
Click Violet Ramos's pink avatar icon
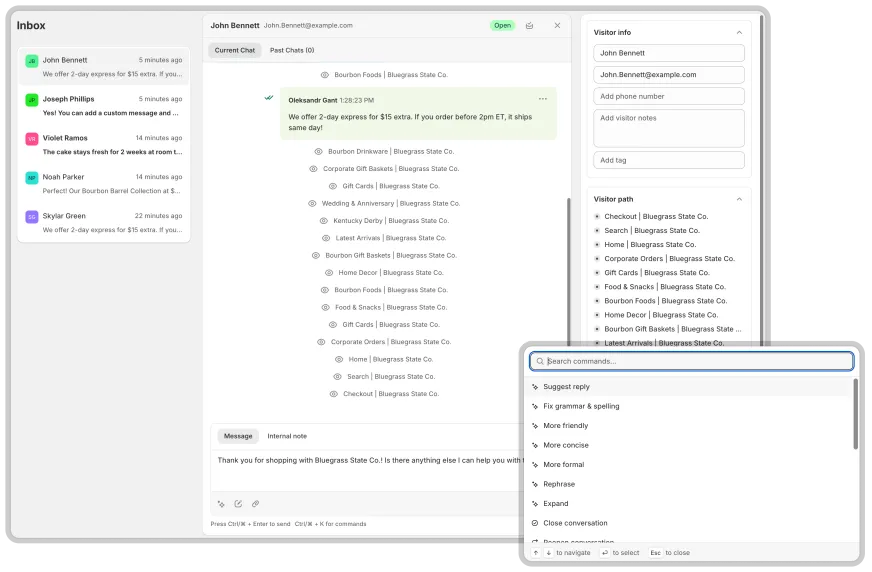[x=32, y=138]
